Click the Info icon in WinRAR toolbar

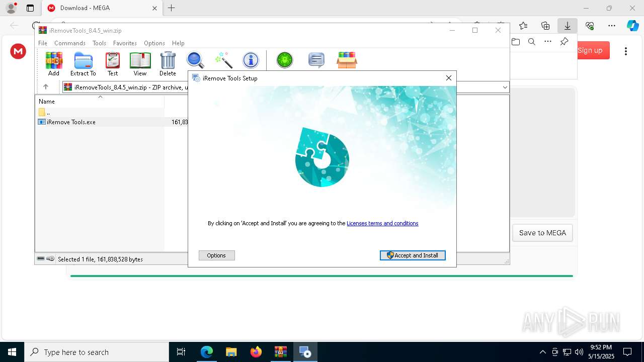251,60
